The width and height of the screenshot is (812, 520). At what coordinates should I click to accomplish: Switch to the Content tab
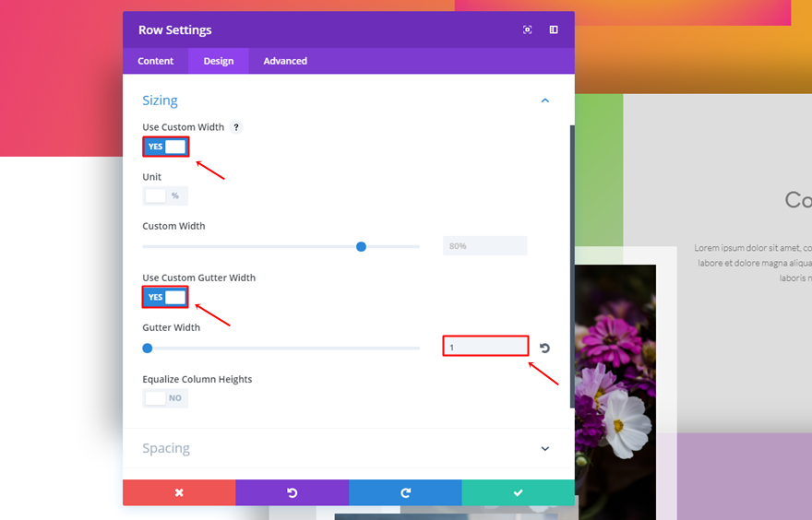point(155,61)
